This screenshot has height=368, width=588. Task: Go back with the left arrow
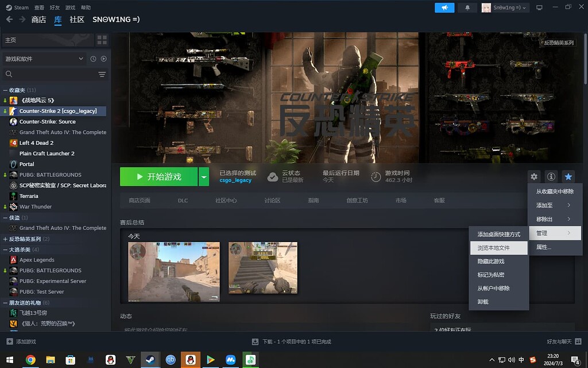(9, 20)
